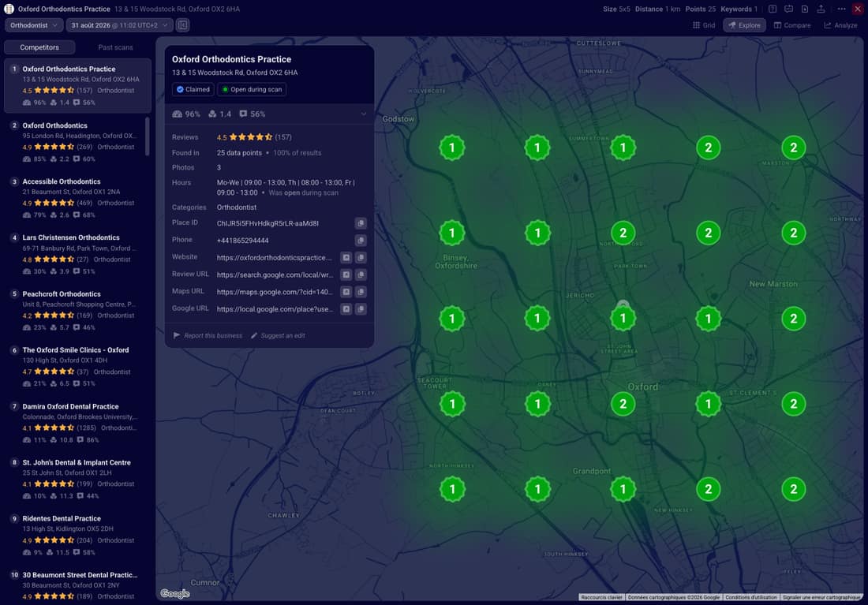The image size is (868, 605).
Task: Select Accessible Orthodontics competitor entry
Action: (x=77, y=197)
